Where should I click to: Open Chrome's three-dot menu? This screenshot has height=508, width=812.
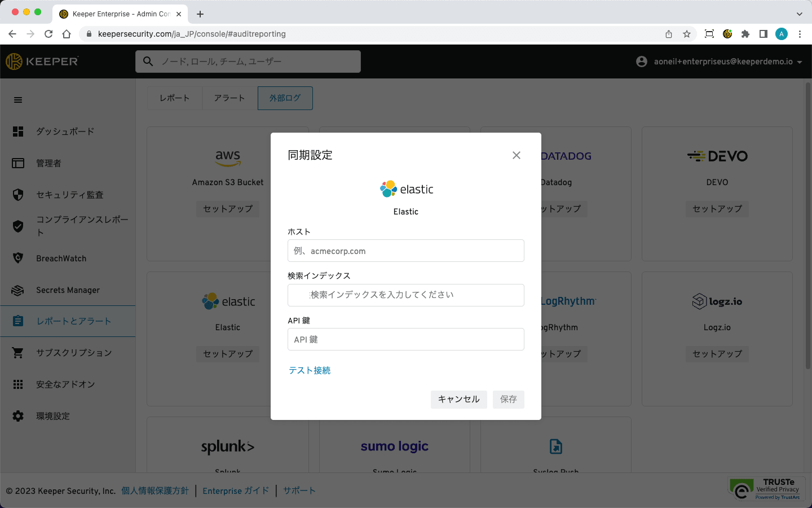(800, 34)
